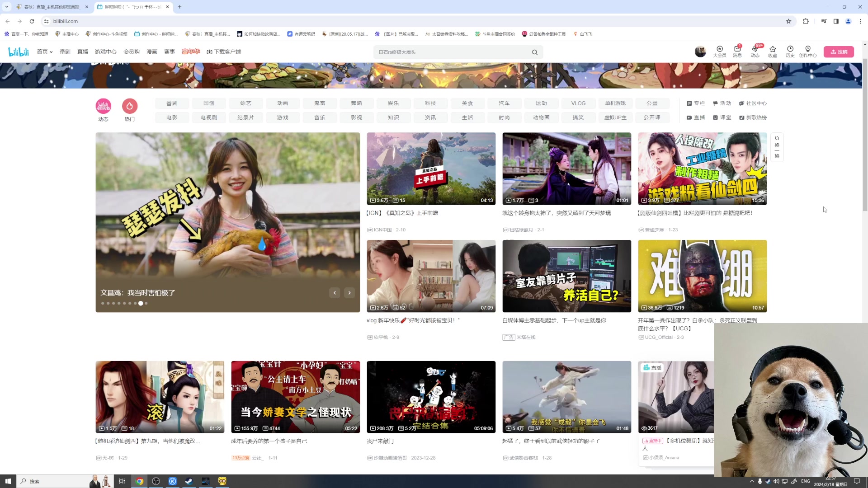Open IGN 真知之岛 video thumbnail

[431, 169]
